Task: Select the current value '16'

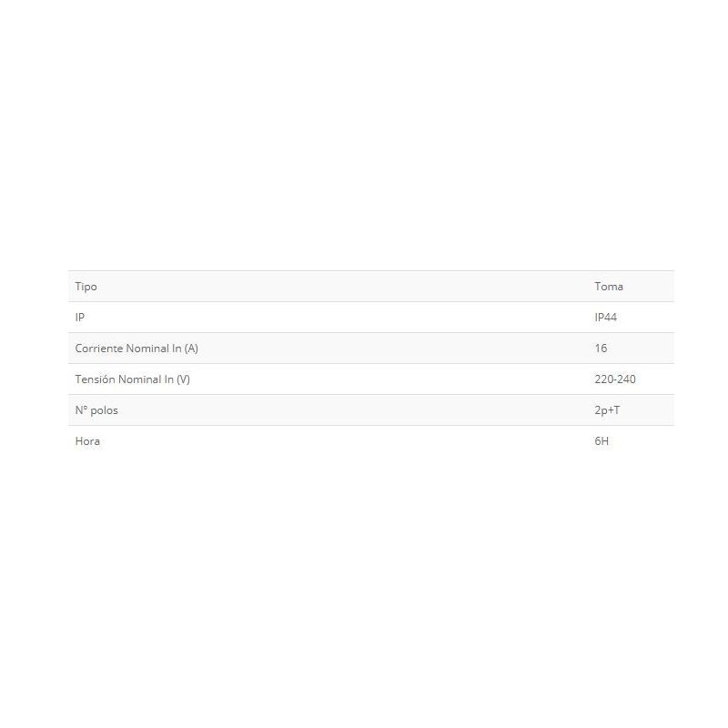Action: pyautogui.click(x=601, y=349)
